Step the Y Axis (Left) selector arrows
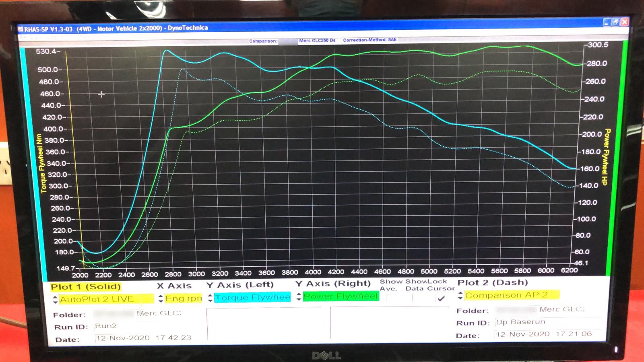644x362 pixels. [x=210, y=298]
